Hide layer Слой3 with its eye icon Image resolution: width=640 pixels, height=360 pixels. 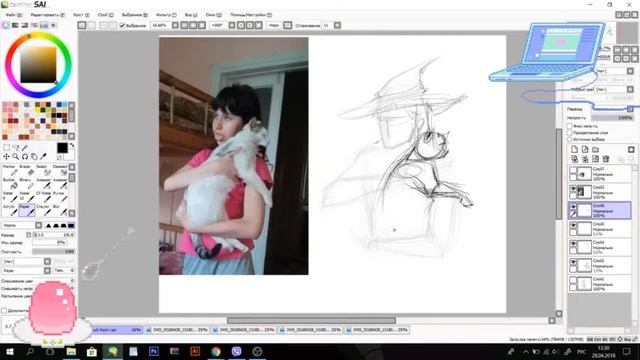pyautogui.click(x=573, y=189)
